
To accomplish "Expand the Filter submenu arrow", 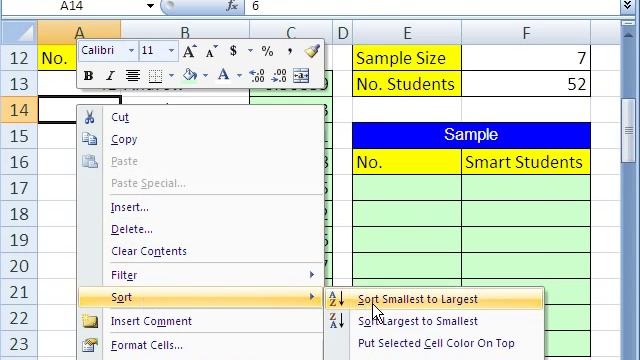I will pos(312,275).
